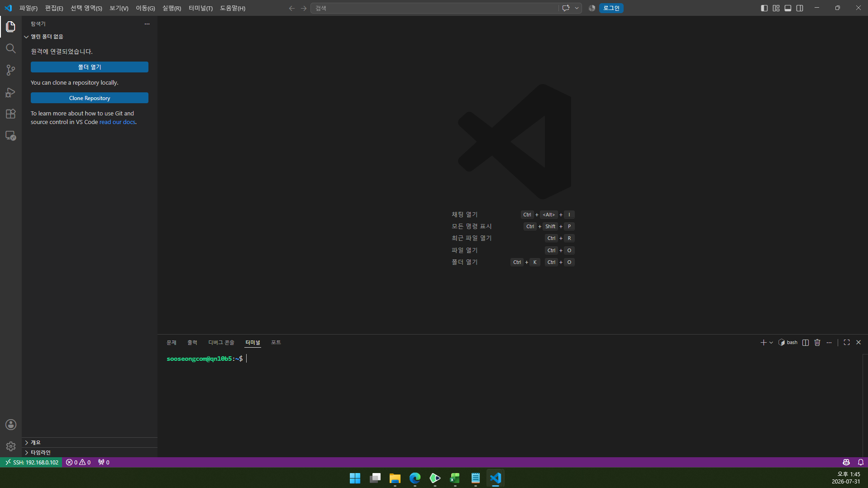This screenshot has width=868, height=488.
Task: Click the errors and warnings status indicator
Action: tap(78, 462)
